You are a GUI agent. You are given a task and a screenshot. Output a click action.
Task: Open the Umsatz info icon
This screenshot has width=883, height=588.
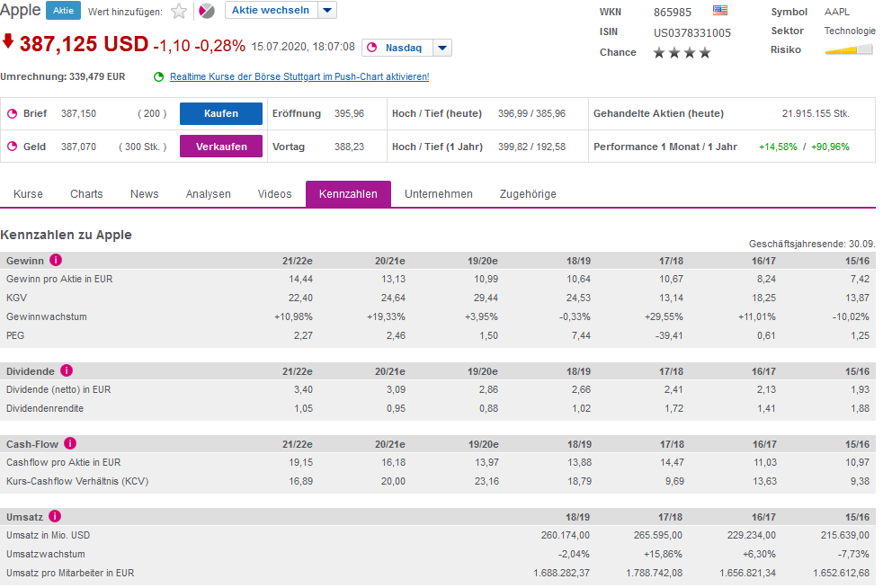55,516
